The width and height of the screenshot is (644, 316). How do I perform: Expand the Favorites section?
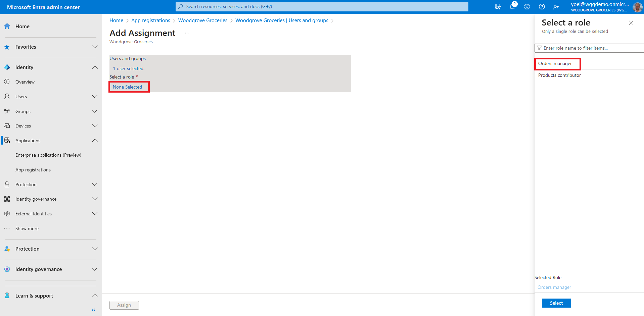tap(95, 47)
